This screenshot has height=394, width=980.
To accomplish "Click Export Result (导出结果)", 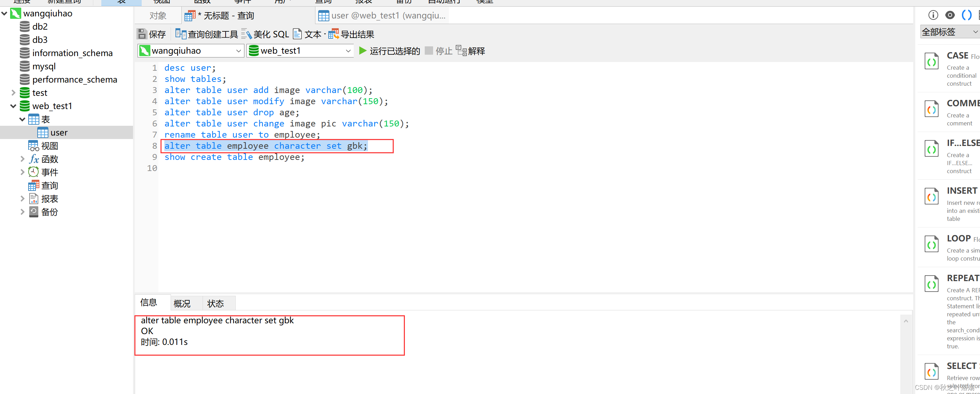I will [x=351, y=34].
